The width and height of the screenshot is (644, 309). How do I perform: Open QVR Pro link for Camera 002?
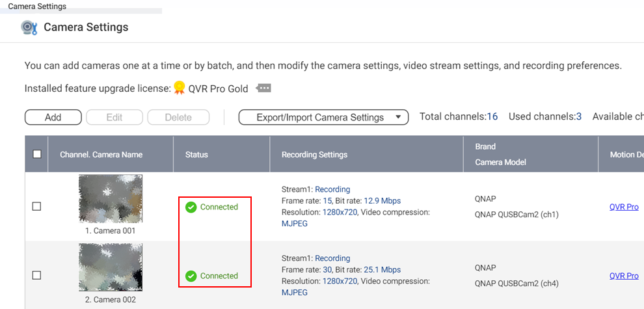click(624, 276)
